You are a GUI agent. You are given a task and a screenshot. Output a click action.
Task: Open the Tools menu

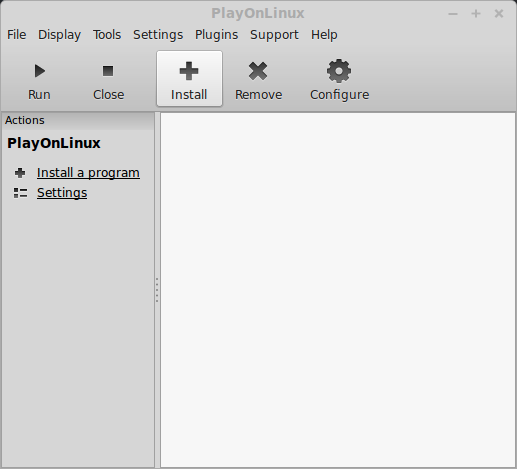107,35
